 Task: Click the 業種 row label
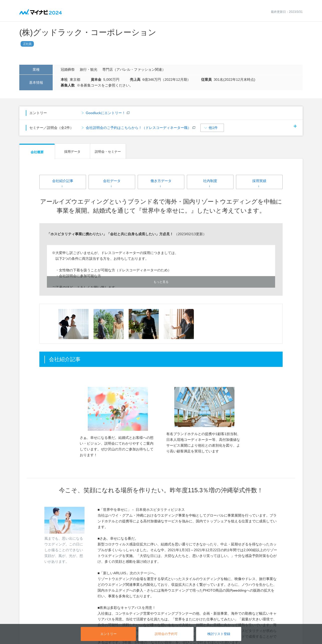pyautogui.click(x=36, y=69)
